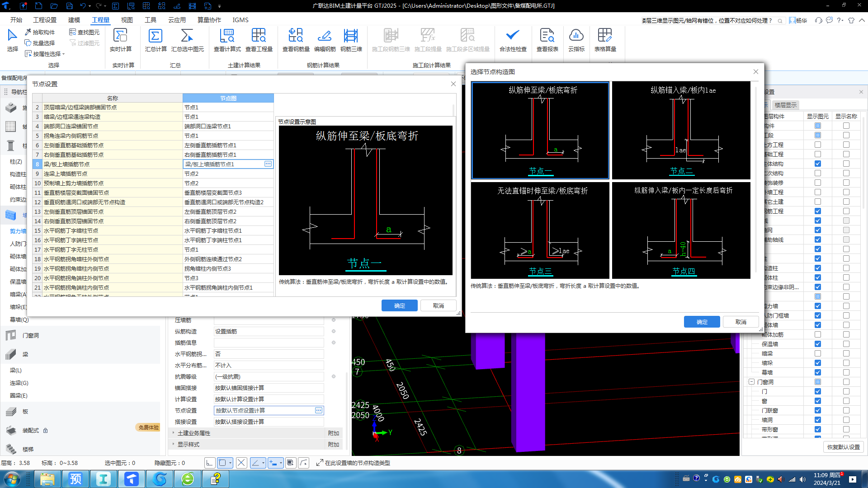Toggle 显示名称 checkbox for 保温墙
Screen dimensions: 868x488
click(846, 344)
